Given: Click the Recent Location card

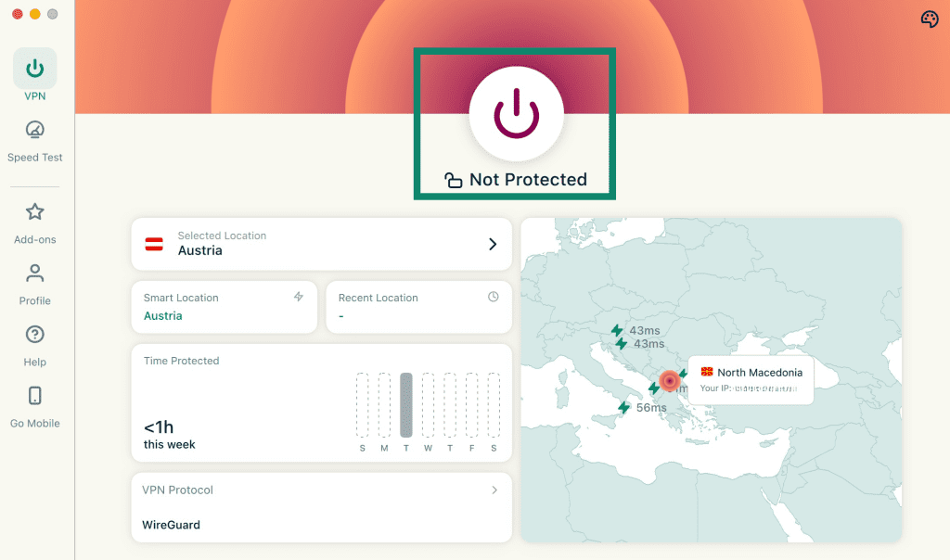Looking at the screenshot, I should [x=418, y=307].
